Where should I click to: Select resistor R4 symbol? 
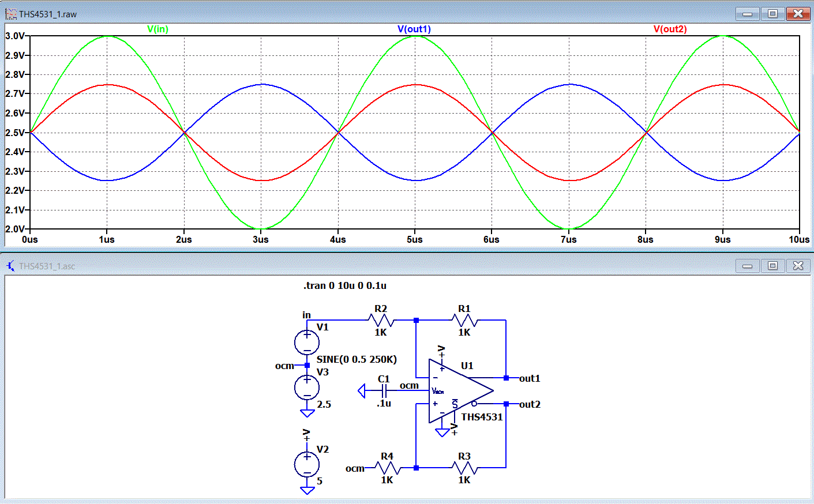click(x=387, y=468)
